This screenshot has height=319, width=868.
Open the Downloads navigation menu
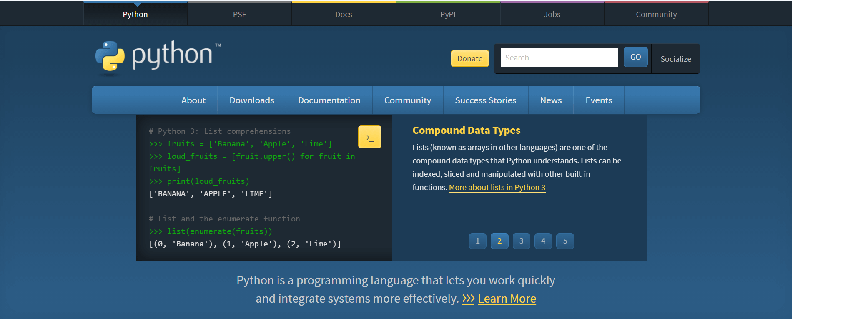[252, 100]
